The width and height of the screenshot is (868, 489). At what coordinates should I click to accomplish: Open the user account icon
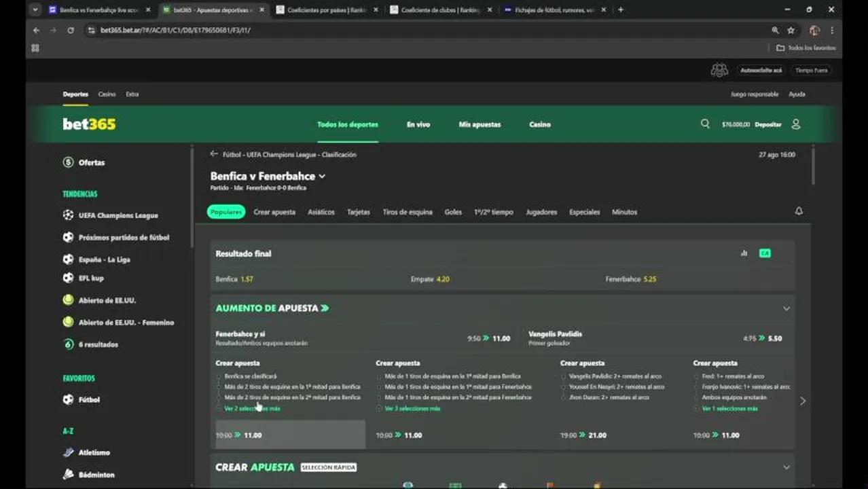[x=796, y=124]
